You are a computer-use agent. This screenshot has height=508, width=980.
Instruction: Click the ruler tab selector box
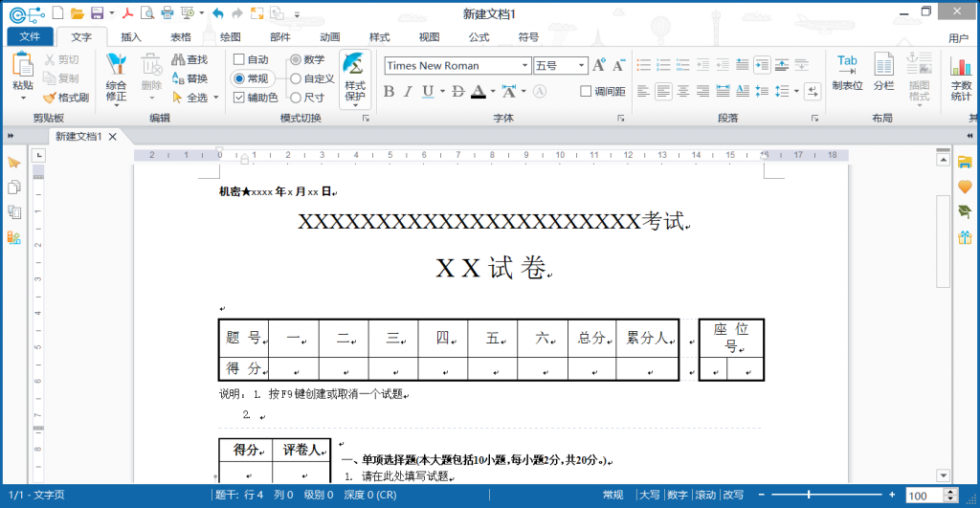click(38, 155)
